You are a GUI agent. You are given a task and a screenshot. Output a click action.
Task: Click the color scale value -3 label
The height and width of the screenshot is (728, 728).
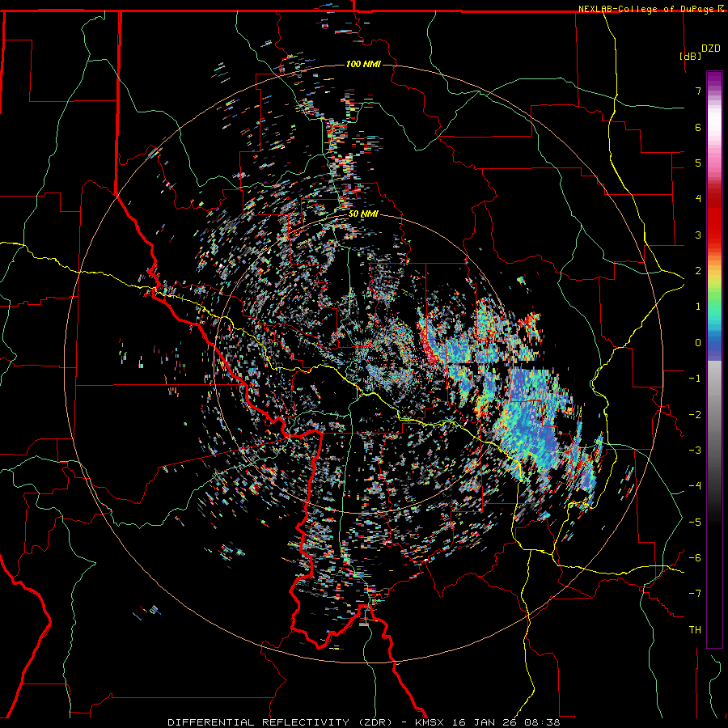click(695, 451)
